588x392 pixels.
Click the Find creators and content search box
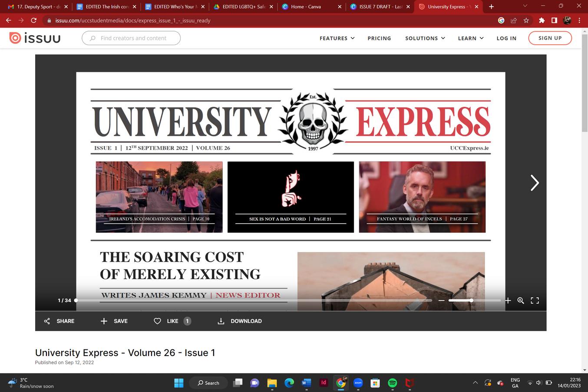pos(131,38)
